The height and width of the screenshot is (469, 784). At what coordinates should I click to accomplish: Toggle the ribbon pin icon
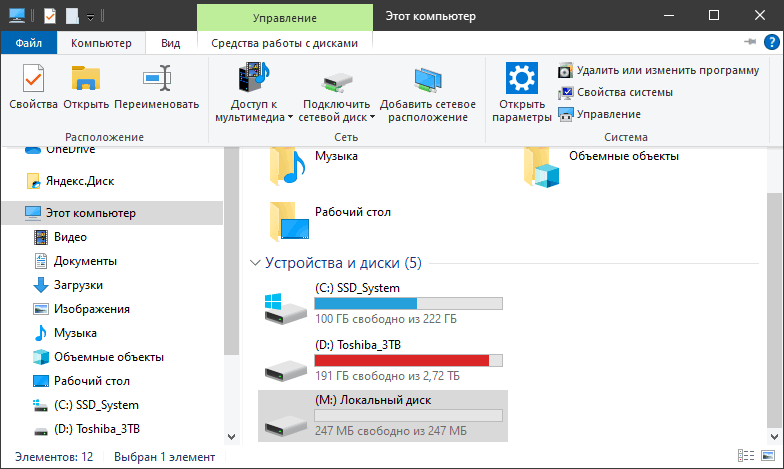click(751, 43)
